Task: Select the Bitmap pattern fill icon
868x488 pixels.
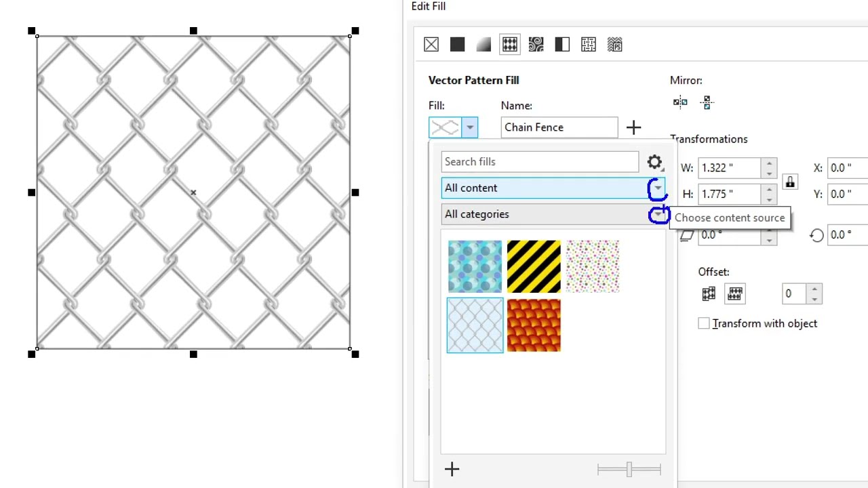Action: pos(536,45)
